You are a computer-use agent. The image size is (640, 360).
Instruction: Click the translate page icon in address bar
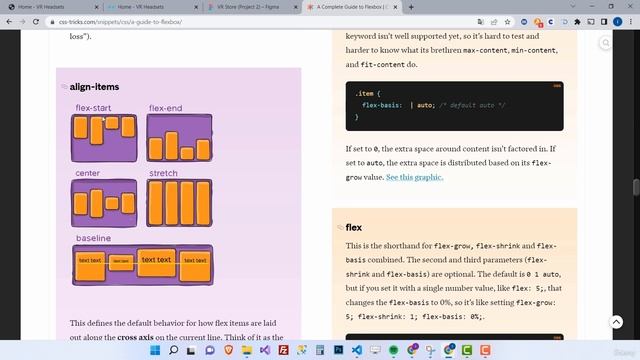tap(480, 22)
